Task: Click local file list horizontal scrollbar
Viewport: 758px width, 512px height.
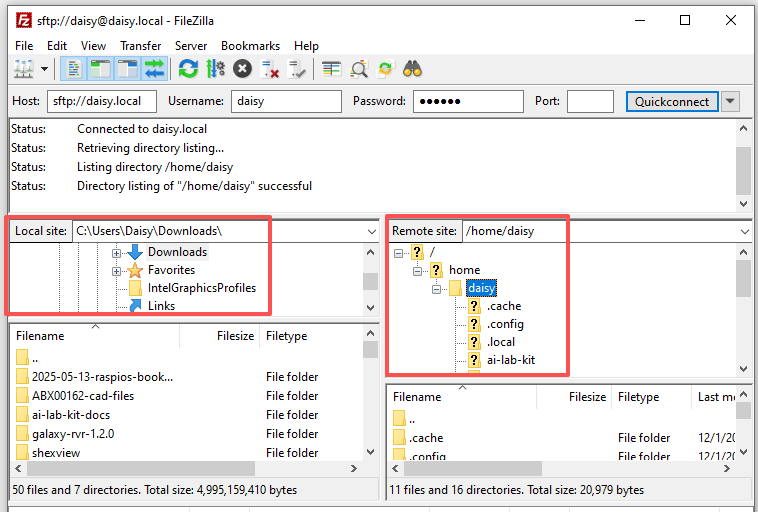Action: pyautogui.click(x=141, y=468)
